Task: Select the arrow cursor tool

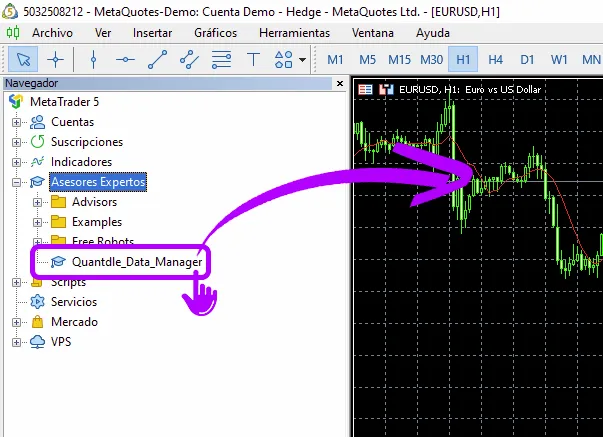Action: click(23, 60)
